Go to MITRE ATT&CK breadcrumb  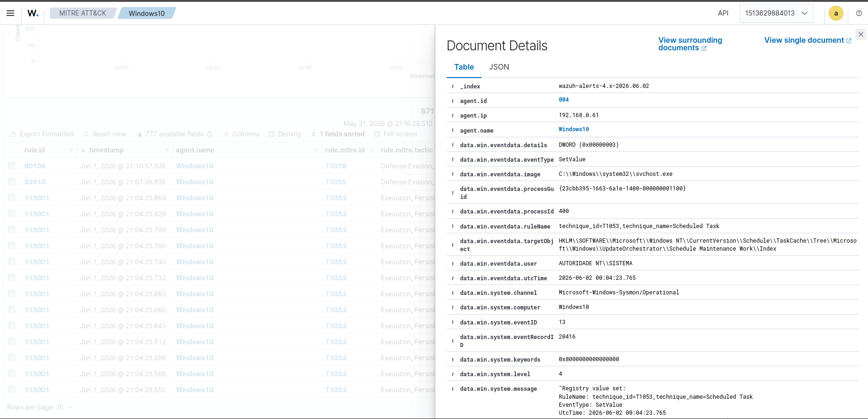[83, 13]
